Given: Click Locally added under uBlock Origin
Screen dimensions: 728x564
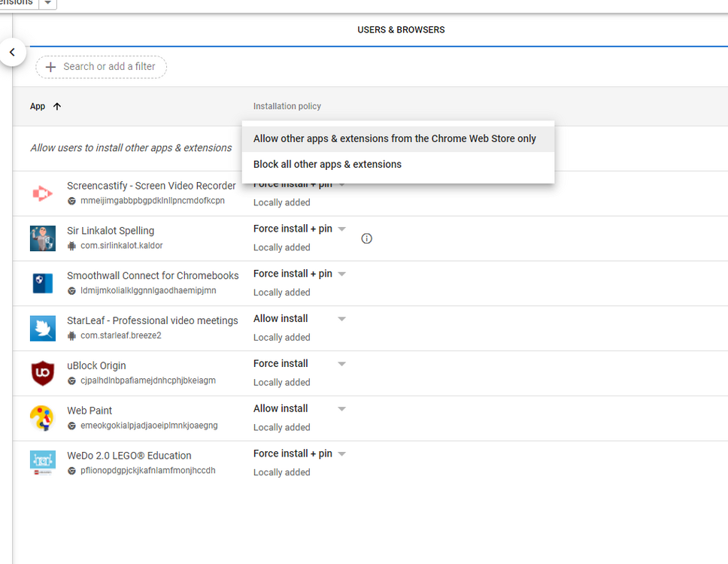Looking at the screenshot, I should coord(282,383).
